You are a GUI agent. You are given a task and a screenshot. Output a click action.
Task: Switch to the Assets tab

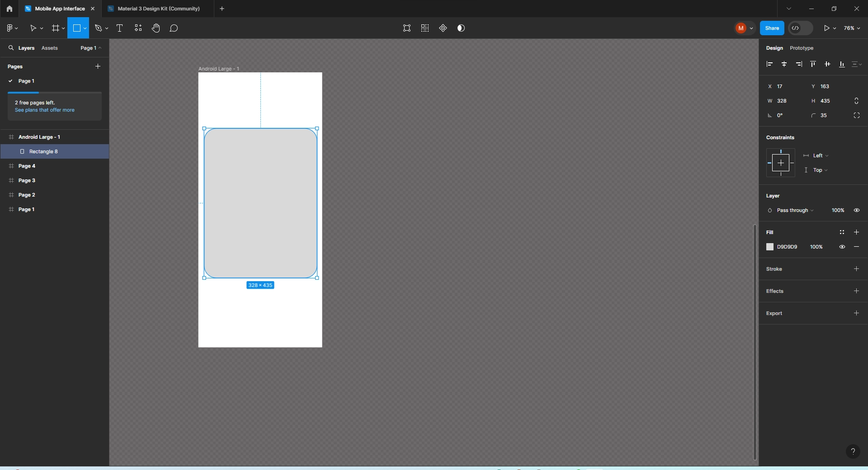click(x=50, y=48)
